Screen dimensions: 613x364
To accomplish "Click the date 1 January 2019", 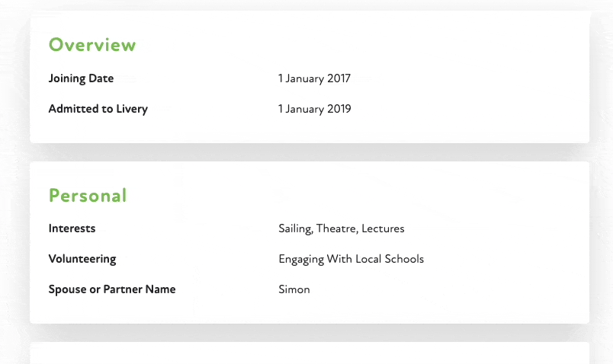I will pyautogui.click(x=314, y=109).
